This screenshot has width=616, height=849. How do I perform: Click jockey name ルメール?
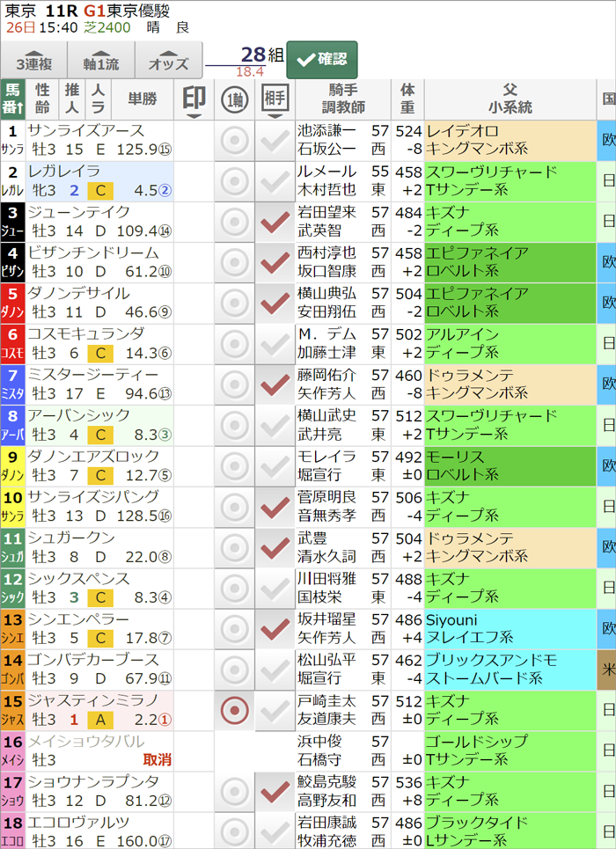[326, 172]
